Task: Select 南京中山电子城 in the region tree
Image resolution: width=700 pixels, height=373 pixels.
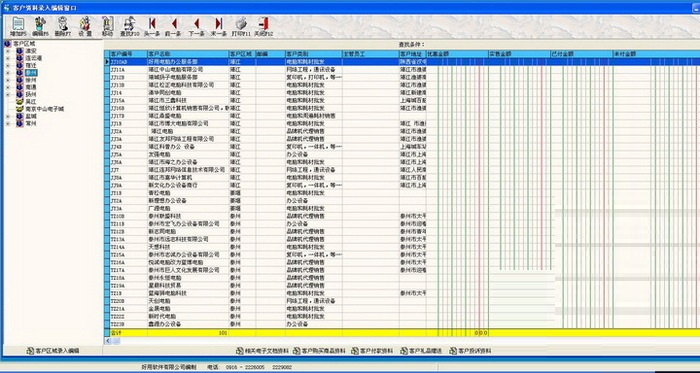Action: (45, 109)
